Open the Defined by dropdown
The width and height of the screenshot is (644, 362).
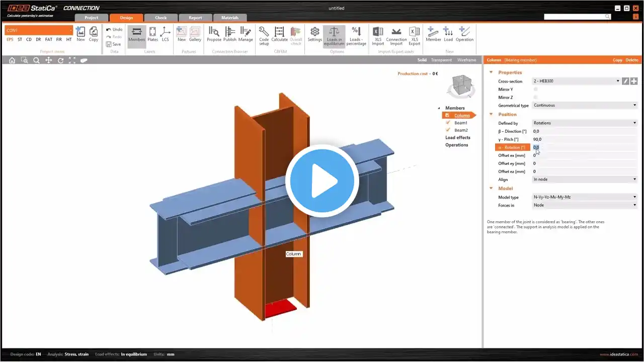(x=585, y=123)
